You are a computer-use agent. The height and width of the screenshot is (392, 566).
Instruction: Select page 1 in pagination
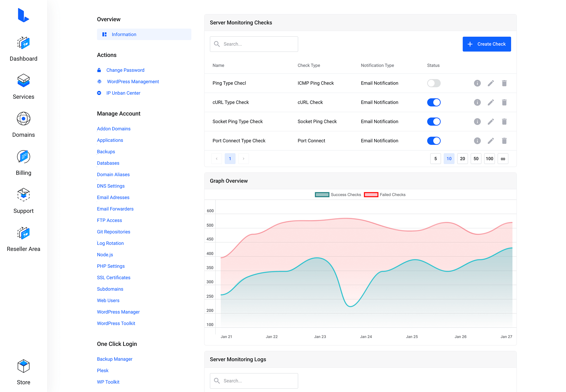pos(230,159)
